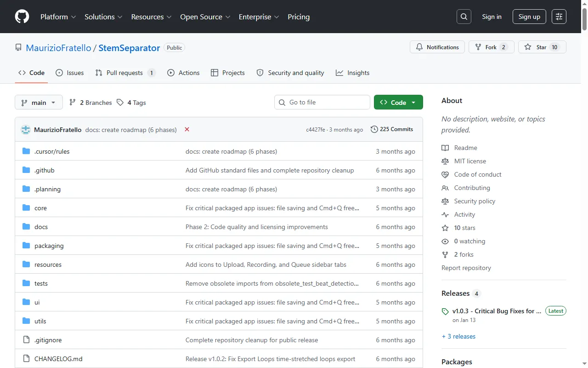
Task: Switch to the Projects tab
Action: (228, 73)
